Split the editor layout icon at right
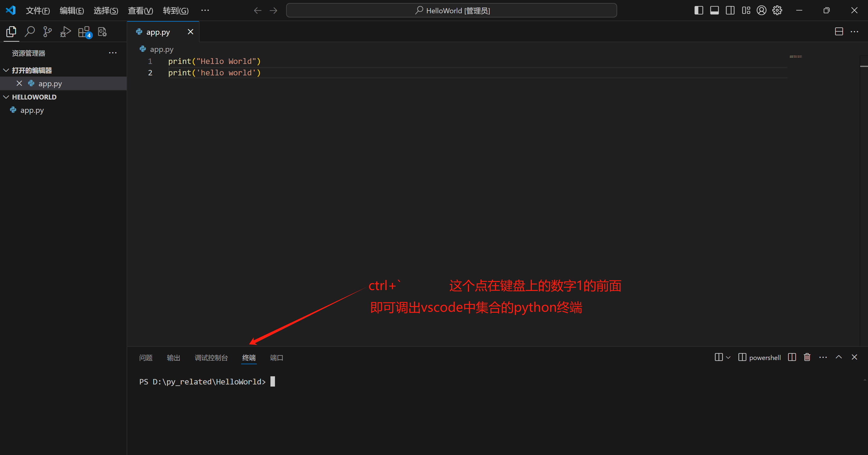 pyautogui.click(x=839, y=32)
